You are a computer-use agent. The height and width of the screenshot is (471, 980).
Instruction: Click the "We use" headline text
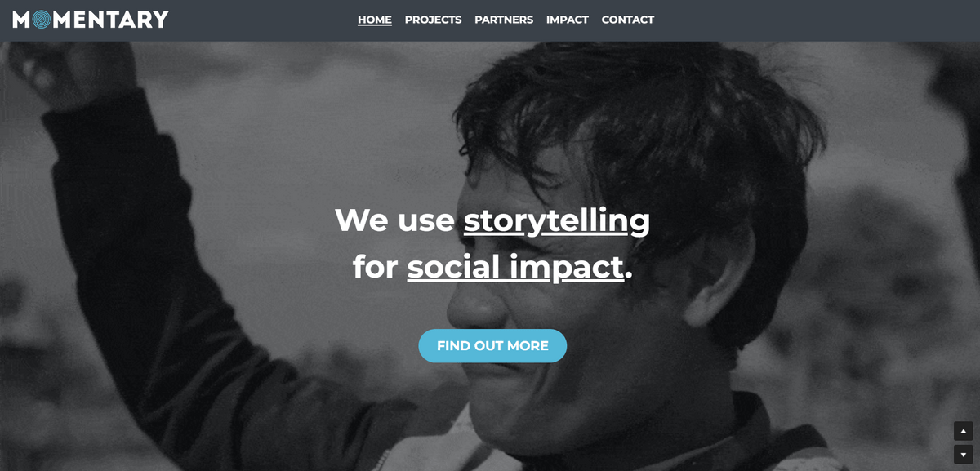click(394, 220)
